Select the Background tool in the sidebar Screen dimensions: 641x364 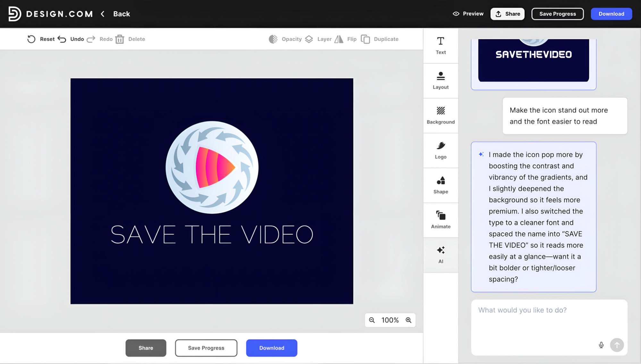pos(441,115)
